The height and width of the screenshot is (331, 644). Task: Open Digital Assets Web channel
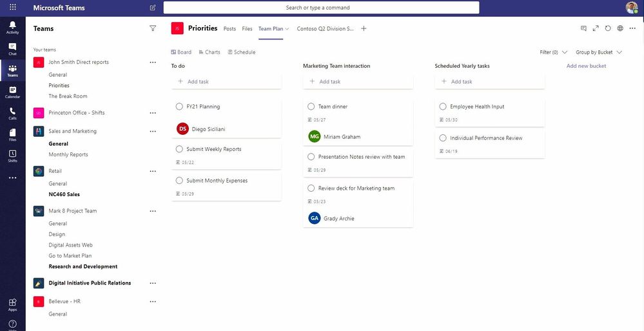(70, 245)
